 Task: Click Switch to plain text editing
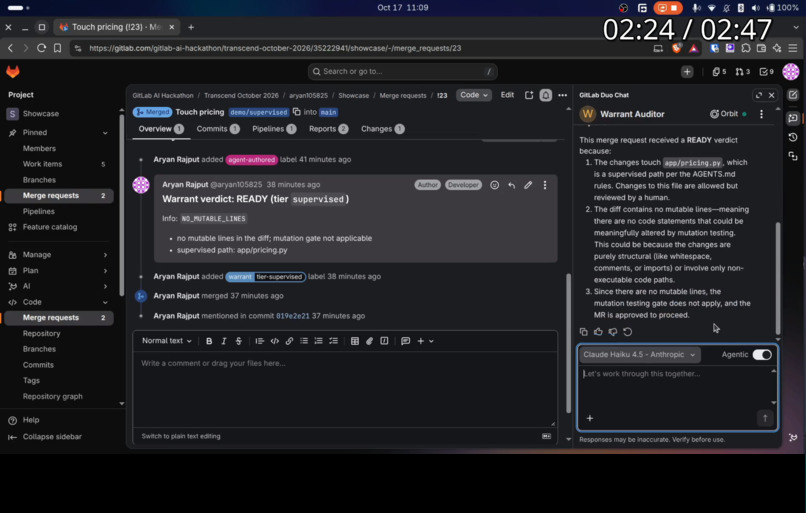181,436
